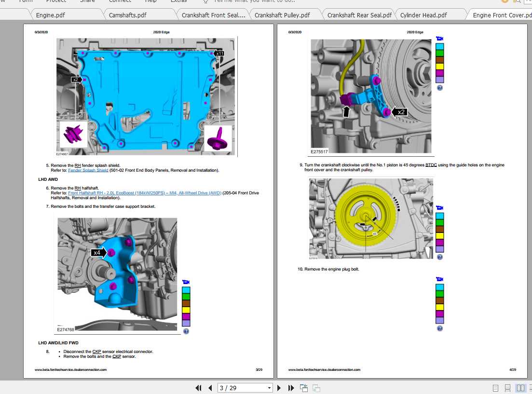Viewport: 532px width, 394px height.
Task: Click the yellow swatch next to the crankshaft pulley figure
Action: coord(439,235)
